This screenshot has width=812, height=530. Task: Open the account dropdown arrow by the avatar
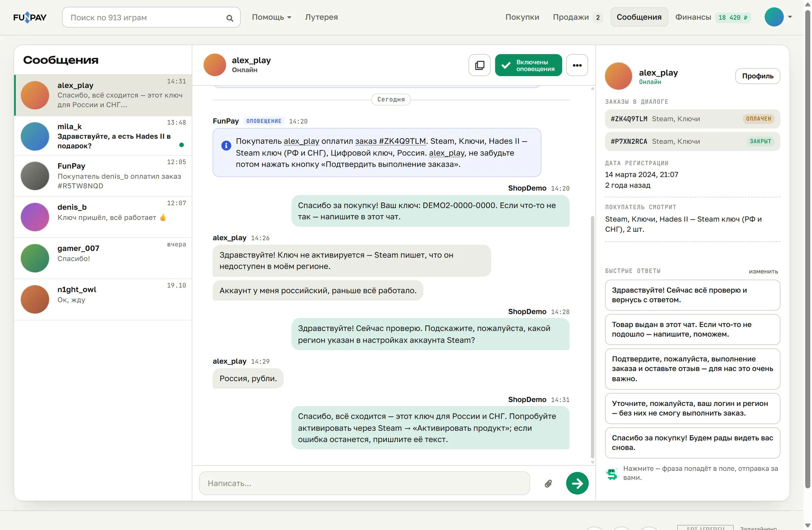tap(790, 17)
